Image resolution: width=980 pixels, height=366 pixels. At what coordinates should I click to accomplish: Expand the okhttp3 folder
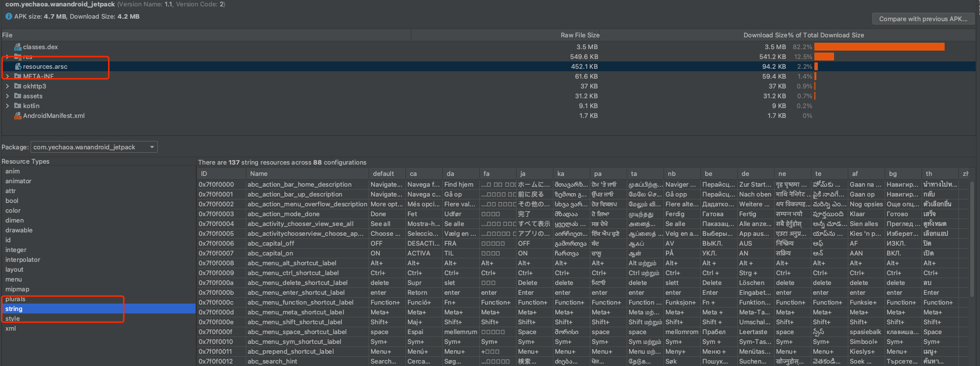pyautogui.click(x=7, y=86)
